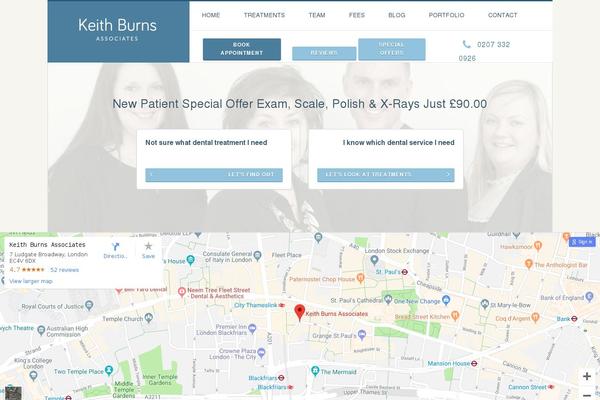The height and width of the screenshot is (400, 600).
Task: Select the London Stock Exchange marker
Action: 374,260
